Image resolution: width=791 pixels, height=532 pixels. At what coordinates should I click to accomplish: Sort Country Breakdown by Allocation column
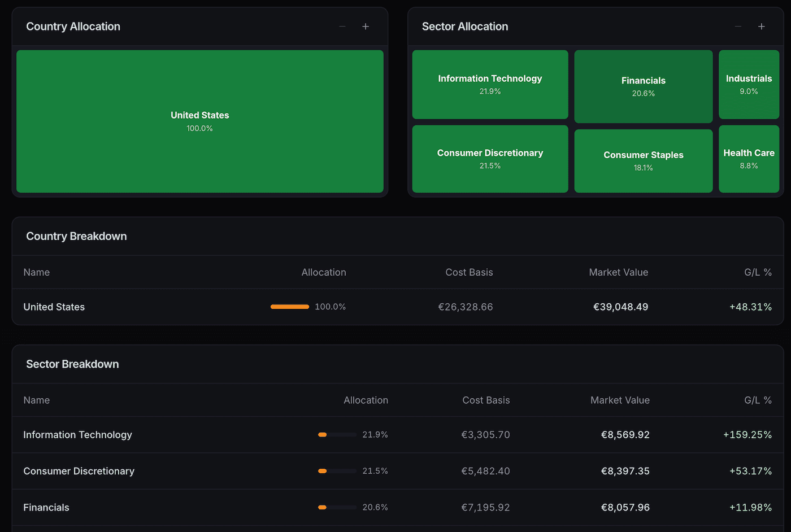coord(324,272)
